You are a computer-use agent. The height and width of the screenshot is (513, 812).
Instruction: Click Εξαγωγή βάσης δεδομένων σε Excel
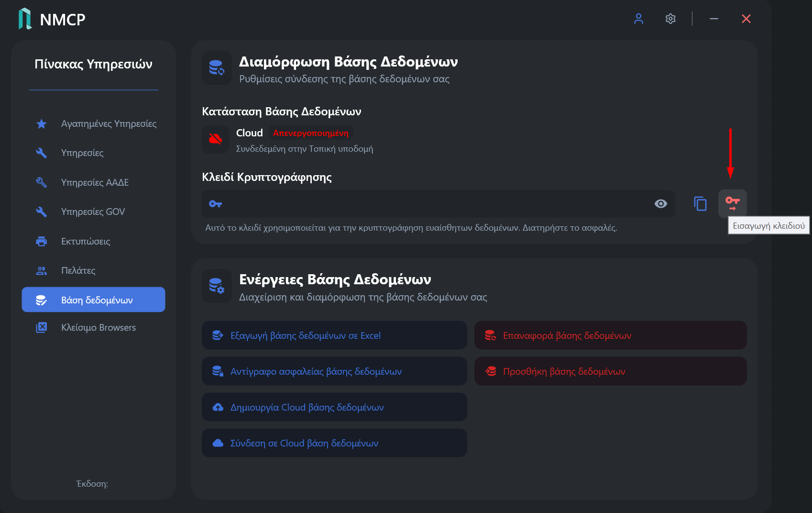(334, 335)
